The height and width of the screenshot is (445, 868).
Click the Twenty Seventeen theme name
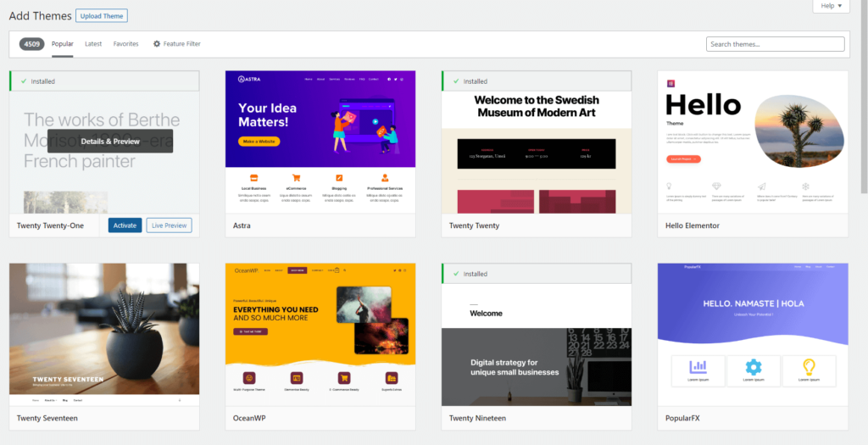[x=47, y=419]
